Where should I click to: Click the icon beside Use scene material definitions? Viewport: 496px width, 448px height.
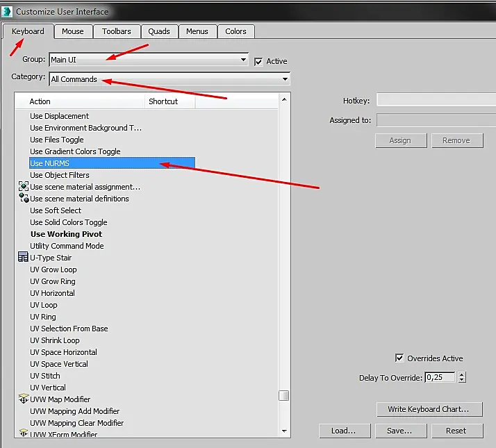click(x=24, y=198)
